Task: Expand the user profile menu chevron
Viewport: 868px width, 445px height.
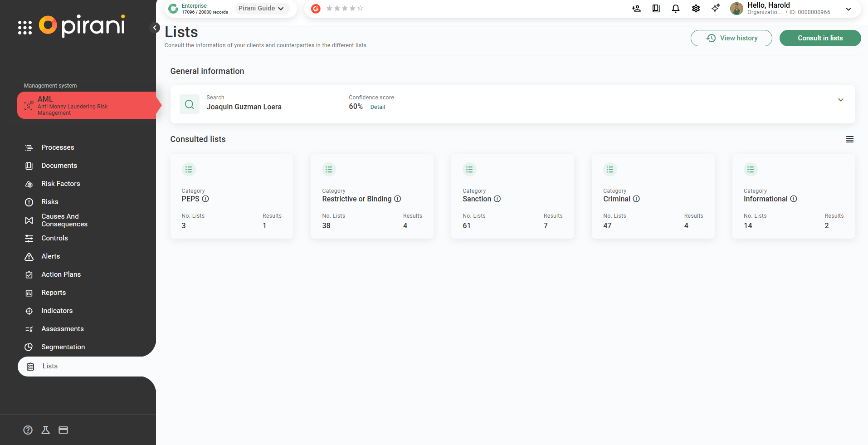Action: (x=848, y=9)
